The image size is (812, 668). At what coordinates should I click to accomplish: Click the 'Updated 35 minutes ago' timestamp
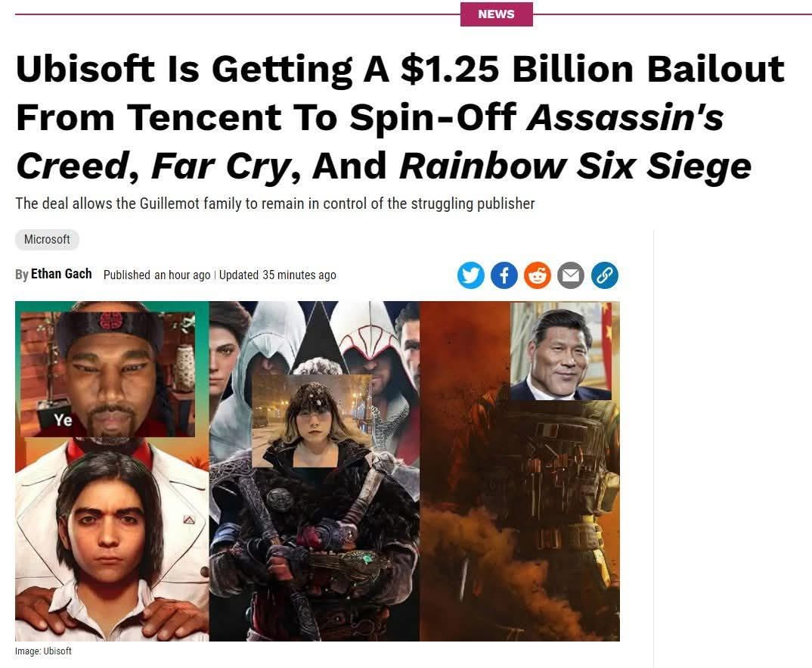(277, 275)
